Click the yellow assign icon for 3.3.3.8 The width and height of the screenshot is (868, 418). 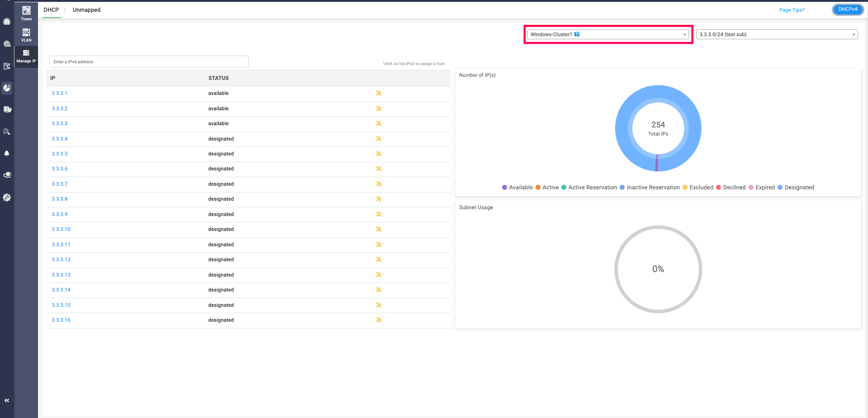[x=379, y=199]
